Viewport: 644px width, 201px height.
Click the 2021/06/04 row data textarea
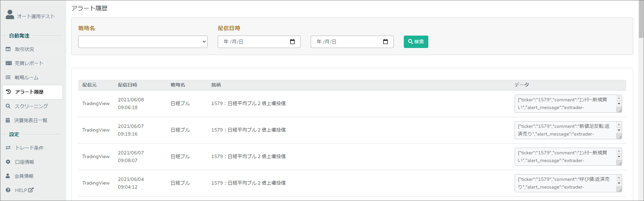(568, 183)
